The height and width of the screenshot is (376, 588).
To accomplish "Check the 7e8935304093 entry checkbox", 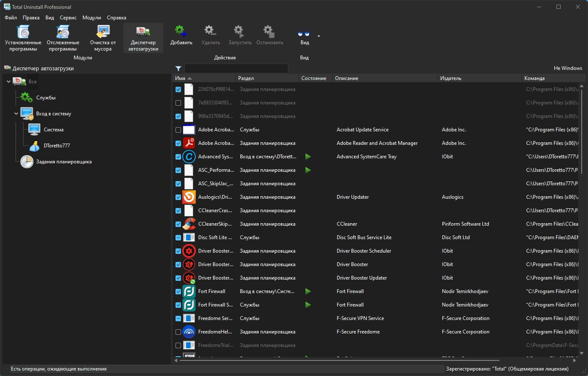I will click(178, 103).
